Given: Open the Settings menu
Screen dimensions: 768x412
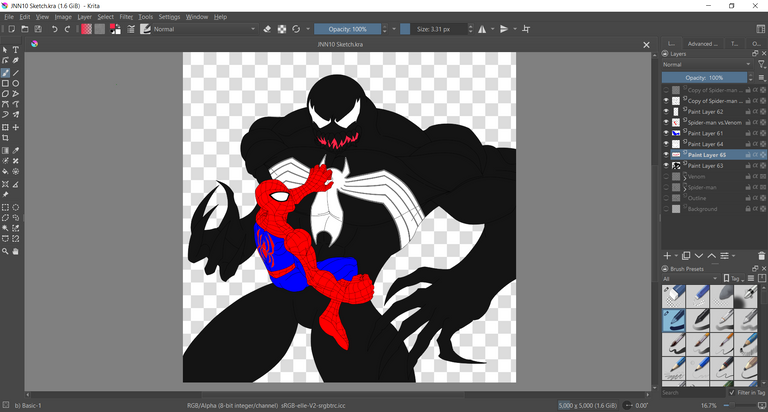Looking at the screenshot, I should [x=169, y=17].
